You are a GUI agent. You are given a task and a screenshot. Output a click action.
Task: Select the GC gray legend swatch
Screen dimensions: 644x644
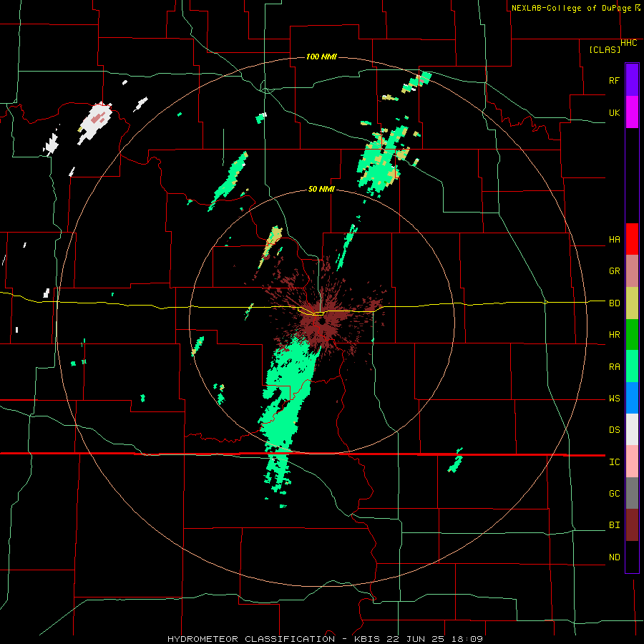pos(632,493)
